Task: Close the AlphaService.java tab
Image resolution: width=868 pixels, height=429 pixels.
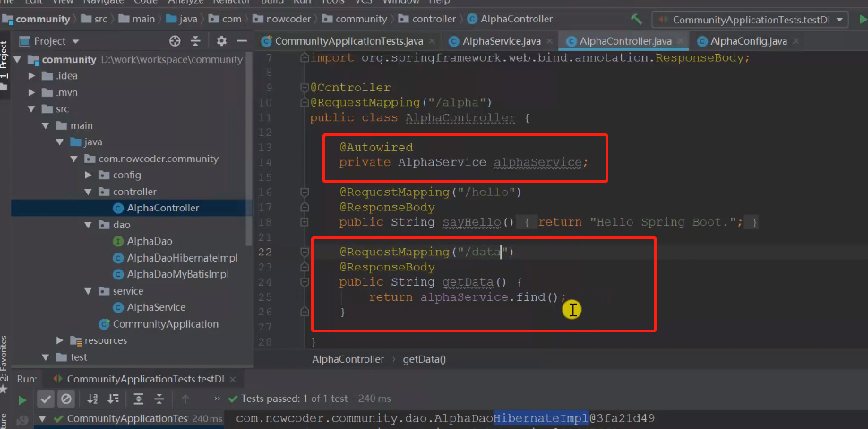Action: [549, 41]
